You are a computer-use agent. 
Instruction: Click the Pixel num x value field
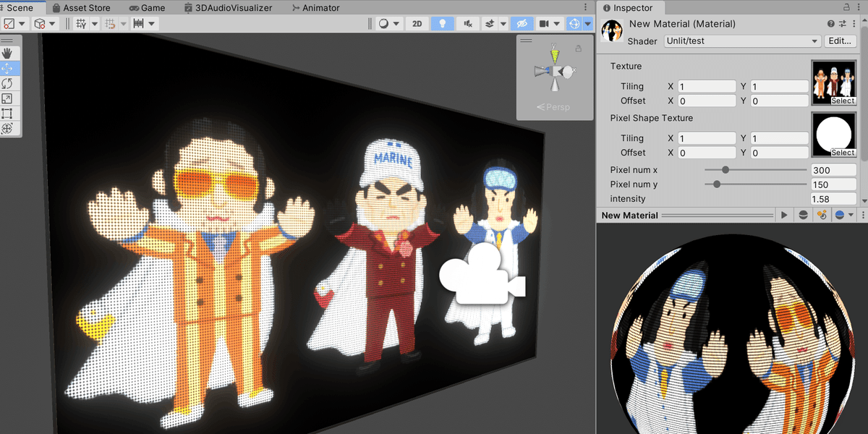pos(833,170)
